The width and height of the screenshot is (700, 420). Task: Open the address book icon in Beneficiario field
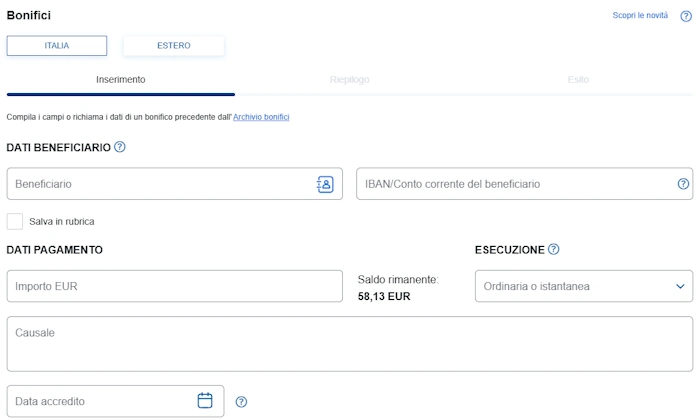point(325,184)
